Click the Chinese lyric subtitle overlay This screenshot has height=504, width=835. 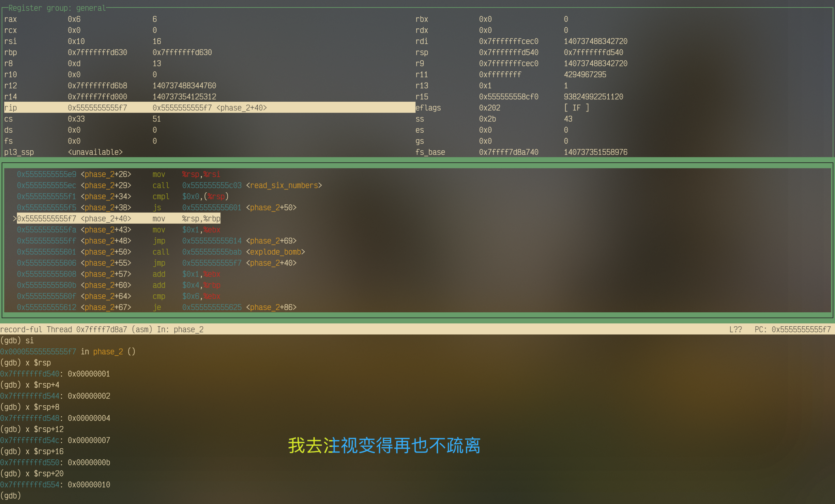click(x=384, y=445)
